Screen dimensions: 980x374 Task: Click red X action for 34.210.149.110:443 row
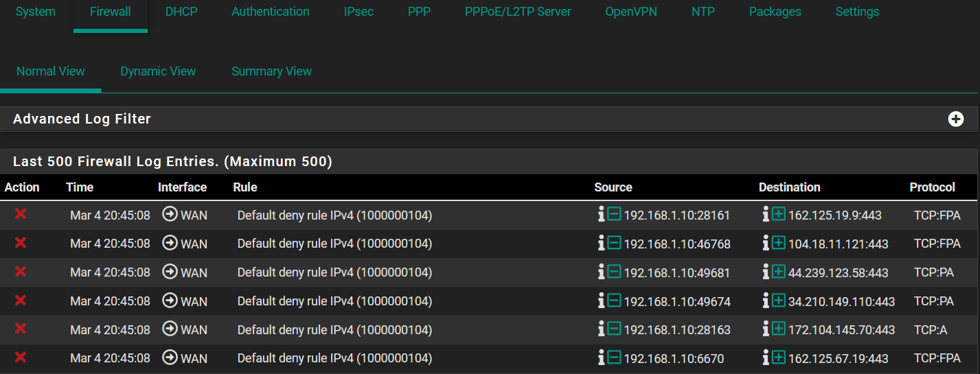[x=21, y=301]
